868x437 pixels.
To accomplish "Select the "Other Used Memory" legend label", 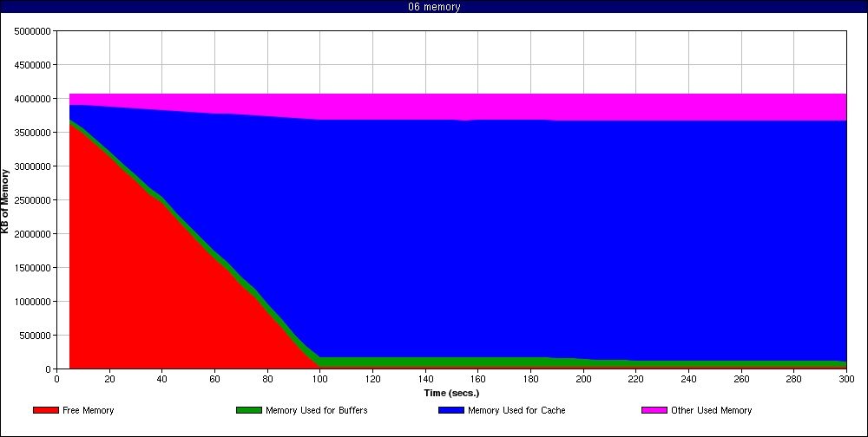I will pos(712,410).
